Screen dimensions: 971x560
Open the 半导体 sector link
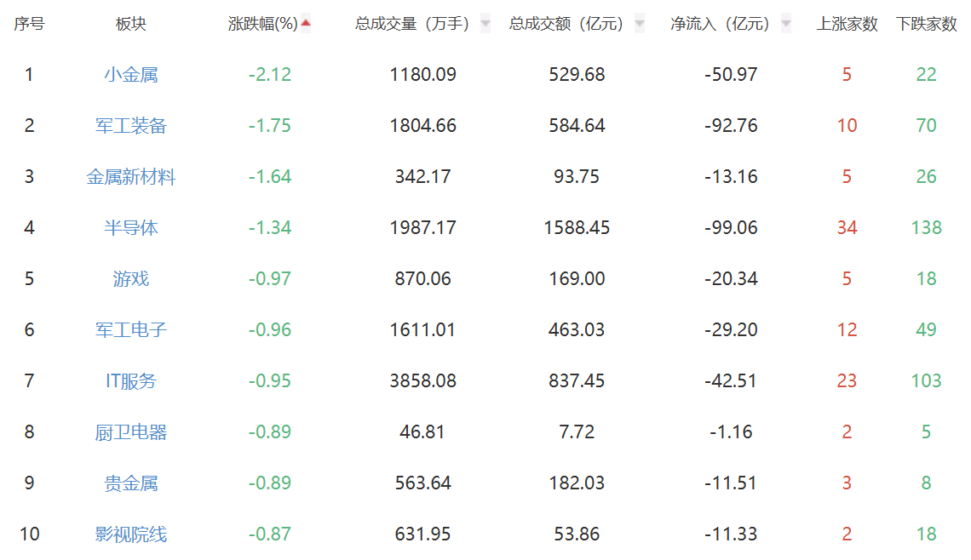(131, 228)
